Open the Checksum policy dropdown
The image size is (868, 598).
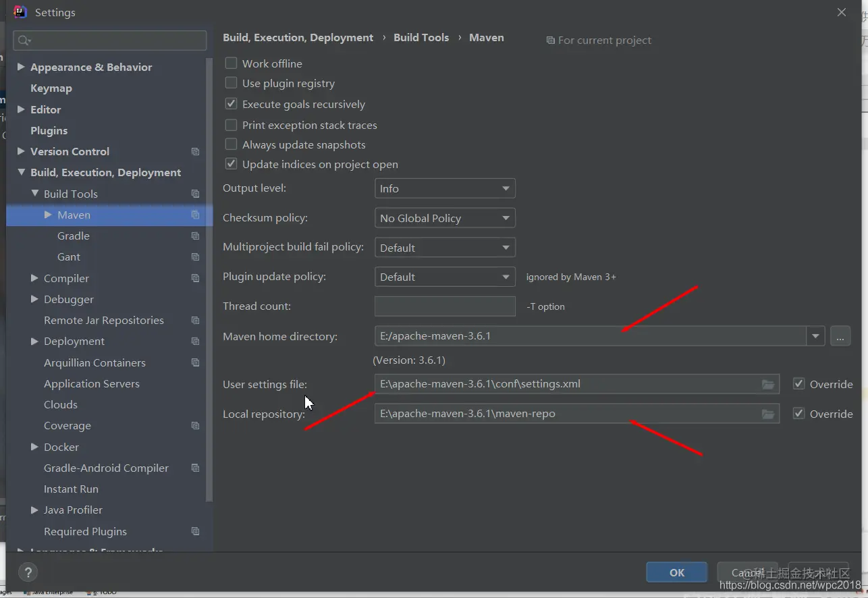coord(445,218)
